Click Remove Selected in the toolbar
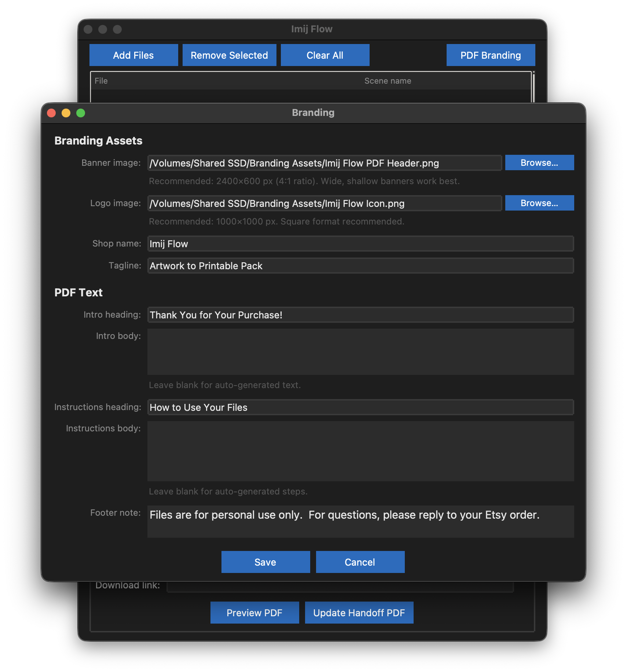 [x=229, y=55]
